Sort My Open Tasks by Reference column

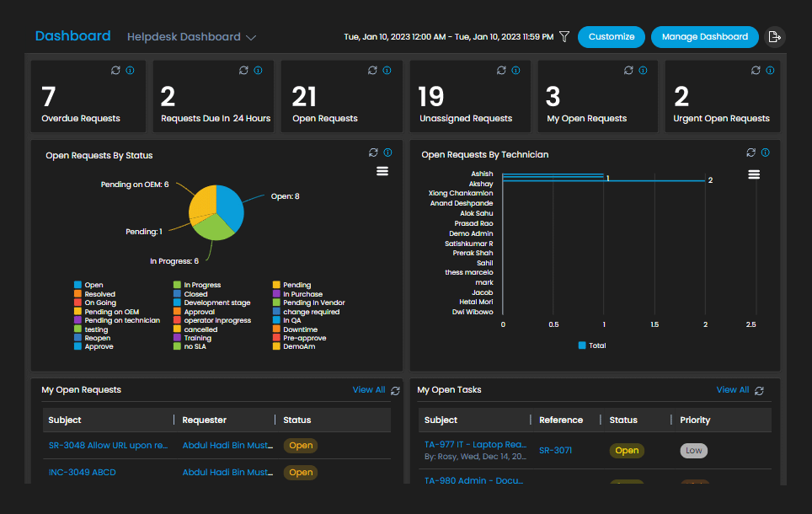point(561,420)
